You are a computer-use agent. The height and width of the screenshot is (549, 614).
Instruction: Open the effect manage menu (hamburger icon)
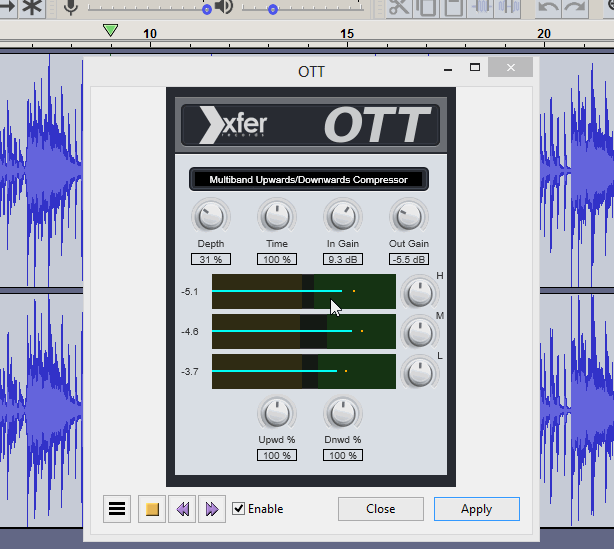[x=117, y=509]
